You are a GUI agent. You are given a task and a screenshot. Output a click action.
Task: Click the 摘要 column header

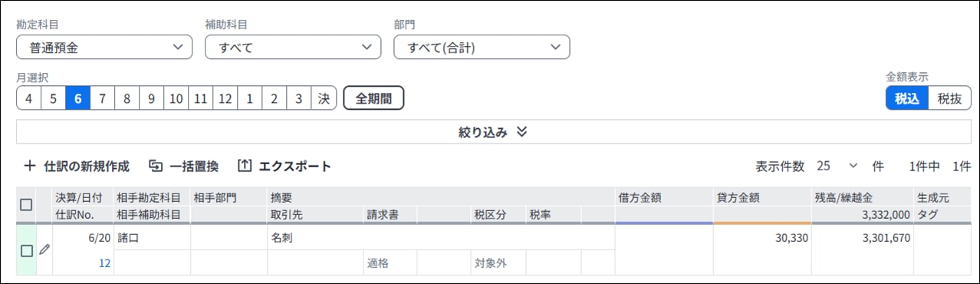pyautogui.click(x=441, y=197)
